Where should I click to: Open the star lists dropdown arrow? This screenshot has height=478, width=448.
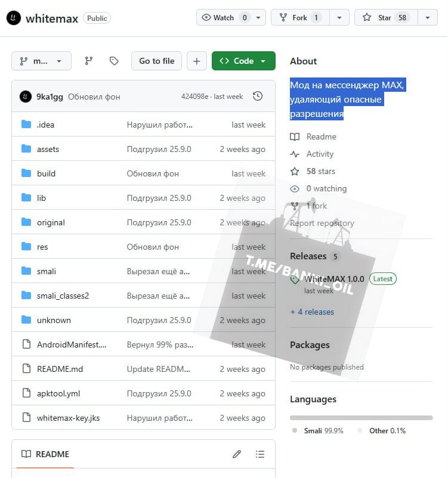pyautogui.click(x=428, y=18)
